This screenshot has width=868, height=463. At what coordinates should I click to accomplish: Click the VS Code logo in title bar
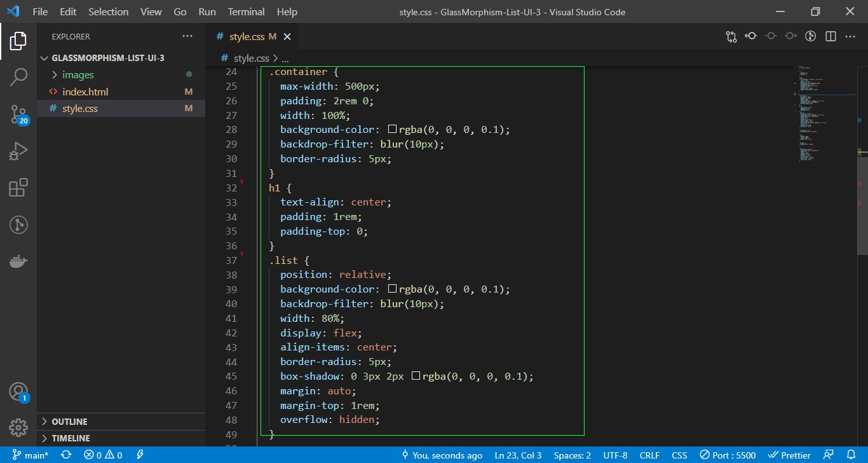(13, 11)
